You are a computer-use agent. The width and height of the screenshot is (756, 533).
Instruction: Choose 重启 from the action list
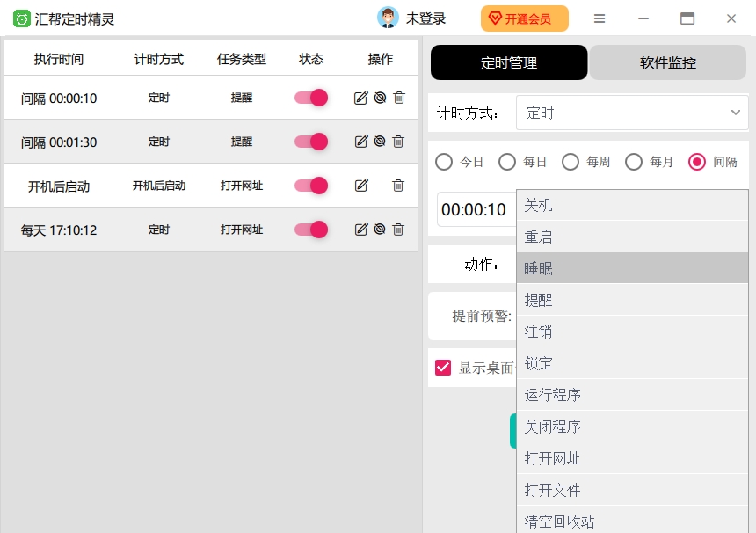[x=632, y=237]
